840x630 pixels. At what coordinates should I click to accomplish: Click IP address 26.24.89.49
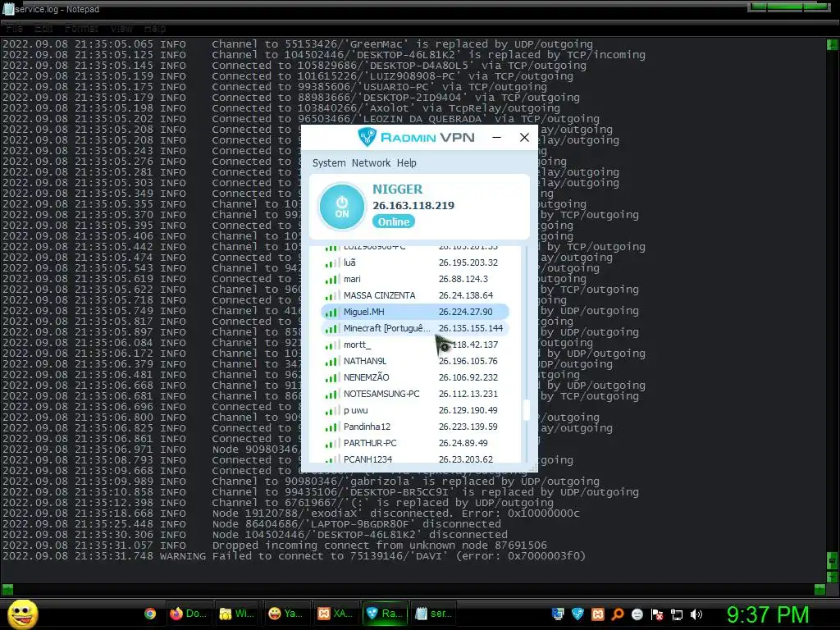(463, 443)
